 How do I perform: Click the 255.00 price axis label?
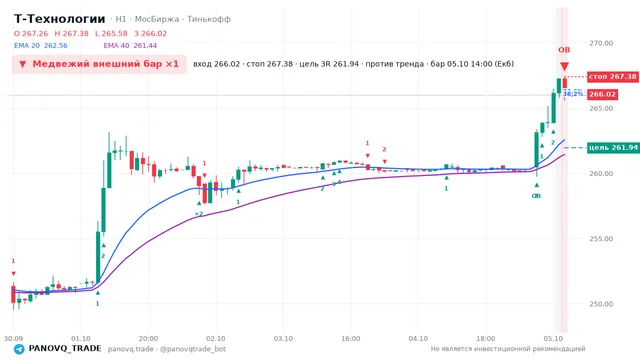coord(601,239)
